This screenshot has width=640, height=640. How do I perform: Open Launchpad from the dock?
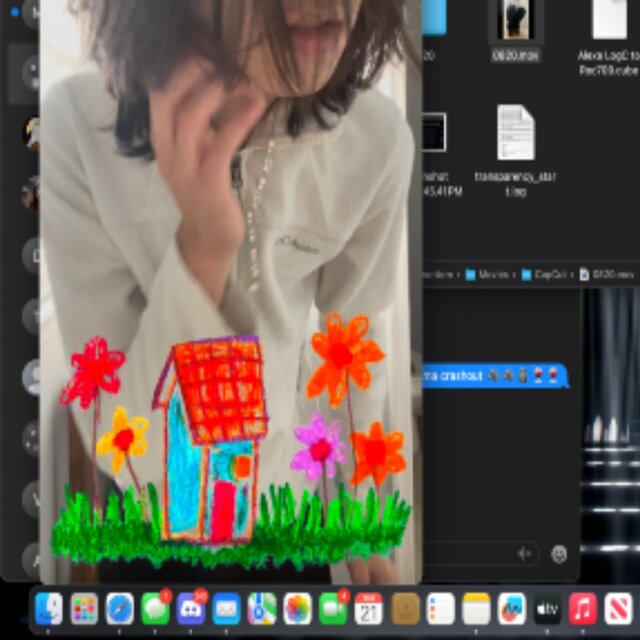click(x=84, y=608)
